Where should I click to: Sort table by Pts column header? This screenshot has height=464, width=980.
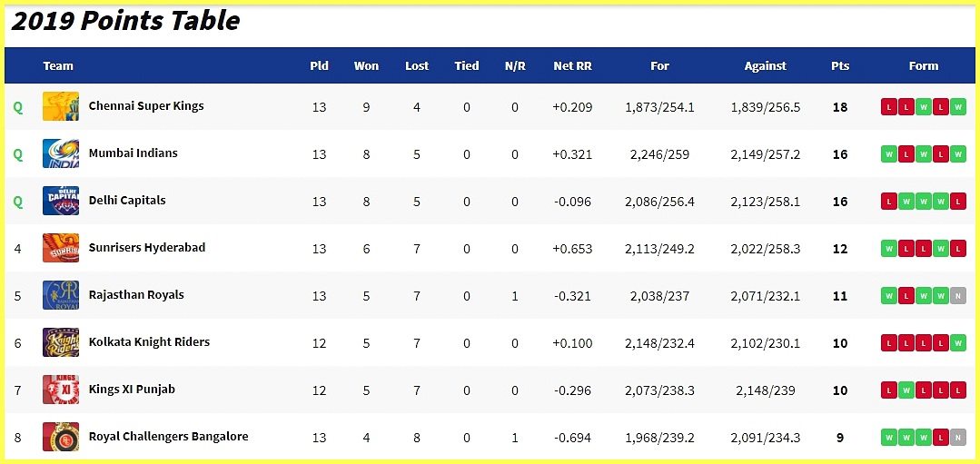click(840, 65)
